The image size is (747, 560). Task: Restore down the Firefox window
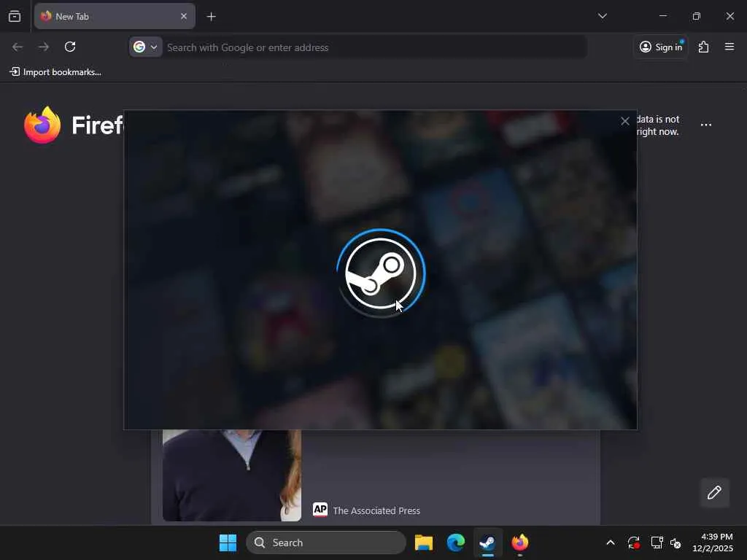click(697, 16)
